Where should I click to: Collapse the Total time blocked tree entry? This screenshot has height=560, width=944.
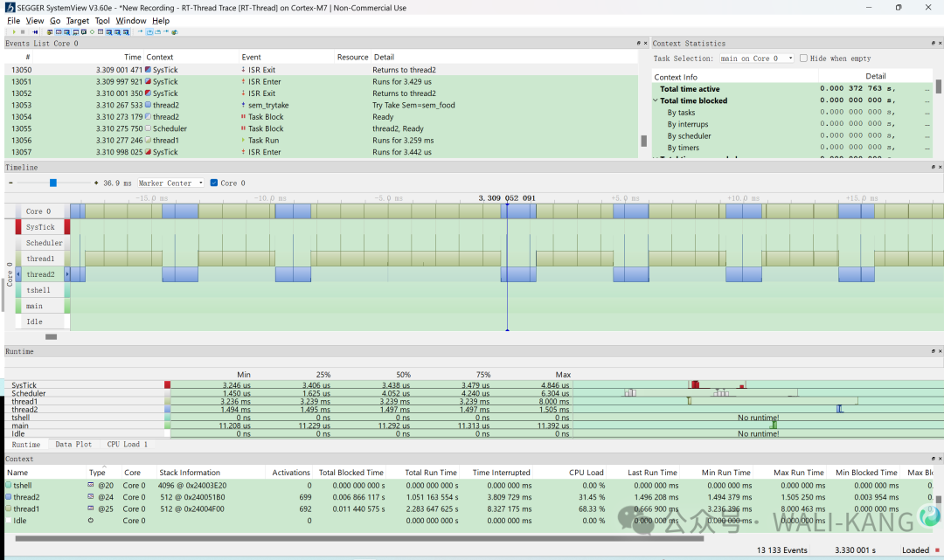(654, 100)
